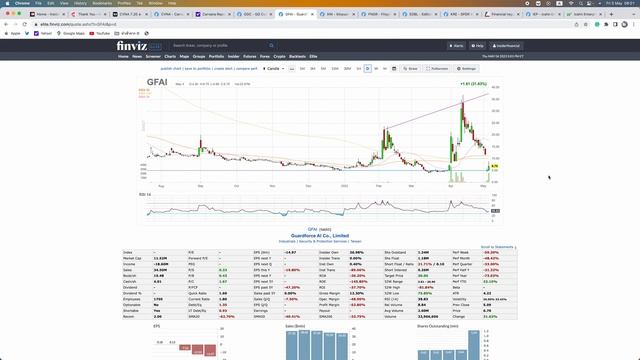Open the Google Maps bookmark
The image size is (640, 360).
[x=71, y=33]
